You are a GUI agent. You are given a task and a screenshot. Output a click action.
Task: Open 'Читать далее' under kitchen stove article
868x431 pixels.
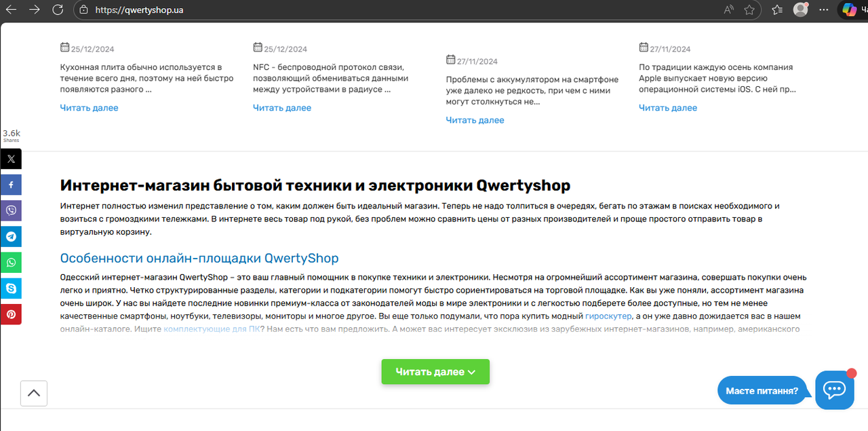coord(89,108)
